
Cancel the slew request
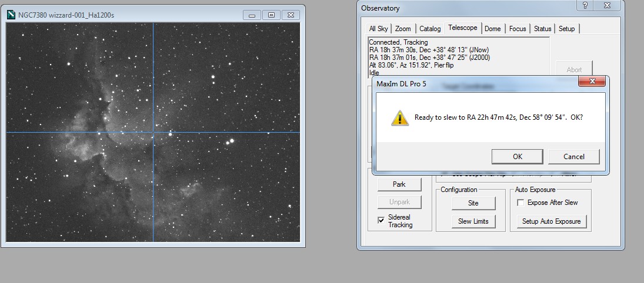coord(573,157)
